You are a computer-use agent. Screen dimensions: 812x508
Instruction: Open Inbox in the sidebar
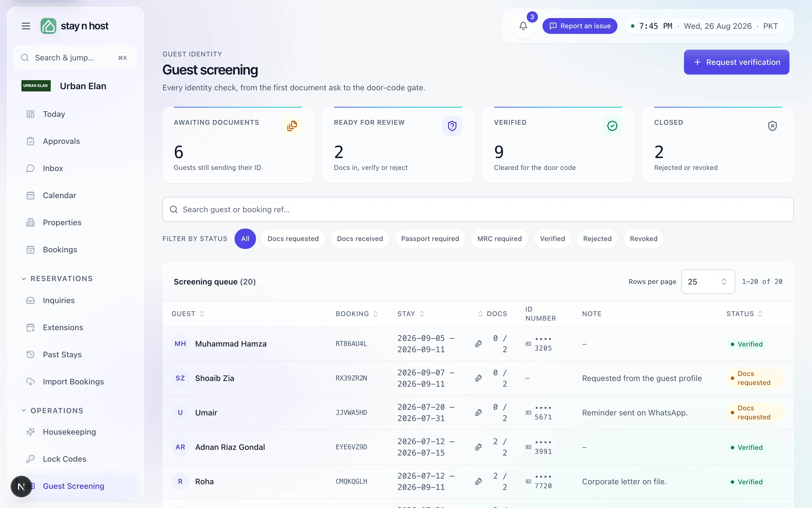point(76,168)
